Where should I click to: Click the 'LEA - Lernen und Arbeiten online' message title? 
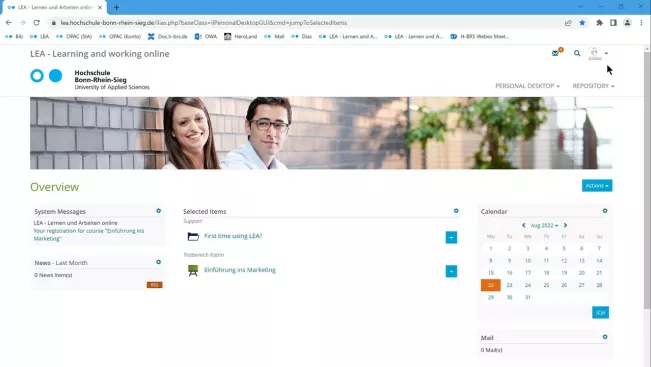point(76,223)
